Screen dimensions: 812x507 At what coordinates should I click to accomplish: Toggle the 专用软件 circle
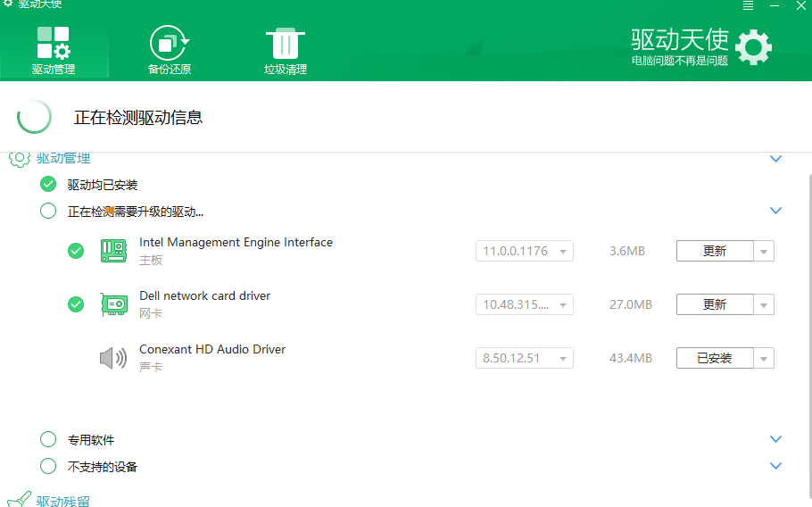point(48,439)
